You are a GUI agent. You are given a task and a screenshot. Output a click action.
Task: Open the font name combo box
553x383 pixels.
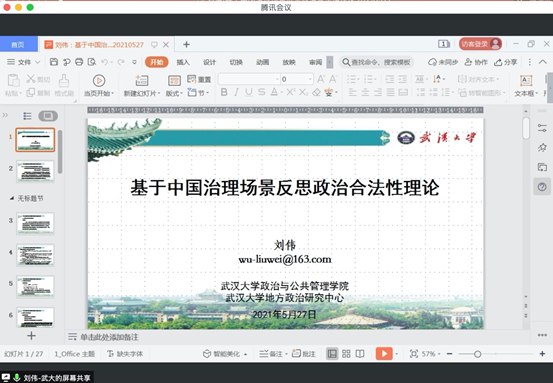(x=249, y=79)
